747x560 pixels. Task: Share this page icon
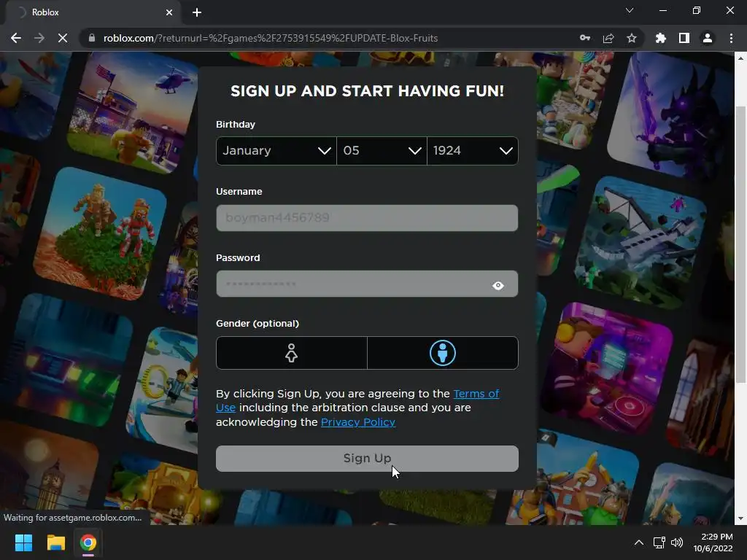[x=608, y=38]
